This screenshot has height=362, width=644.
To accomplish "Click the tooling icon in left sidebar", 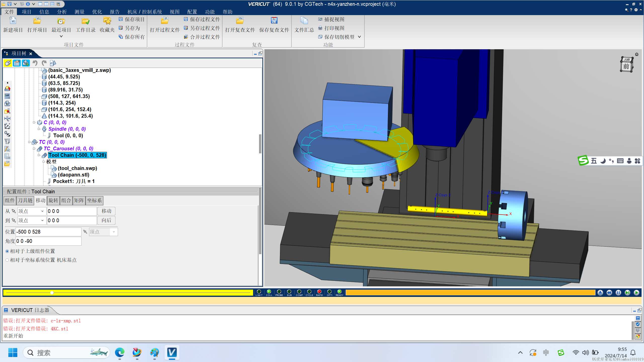I will pos(7,141).
